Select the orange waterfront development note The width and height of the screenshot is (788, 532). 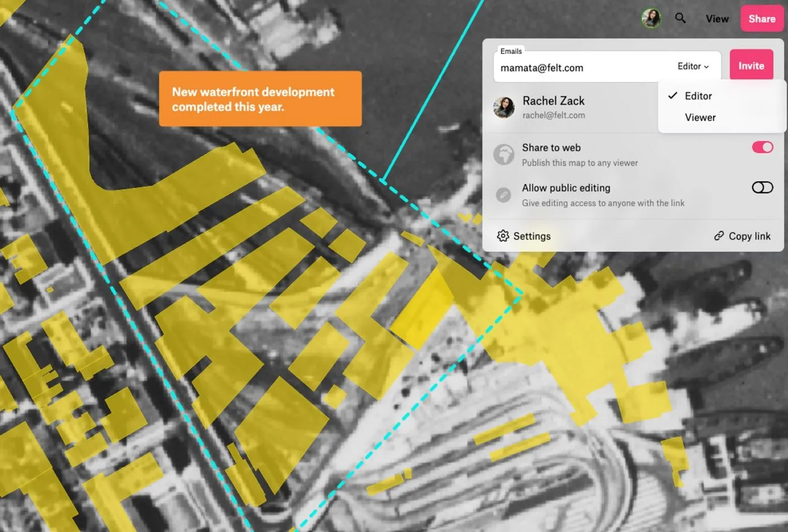pos(260,99)
